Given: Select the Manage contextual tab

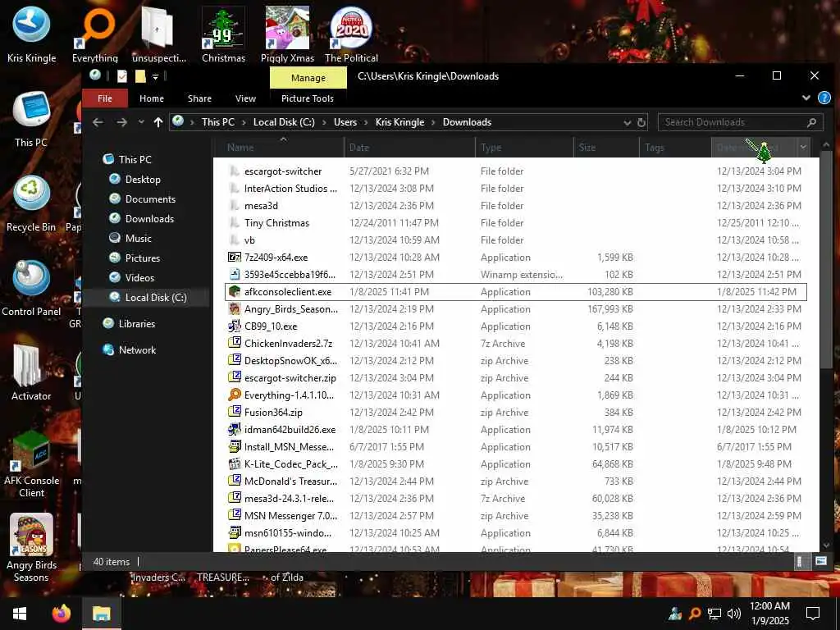Looking at the screenshot, I should [x=308, y=78].
